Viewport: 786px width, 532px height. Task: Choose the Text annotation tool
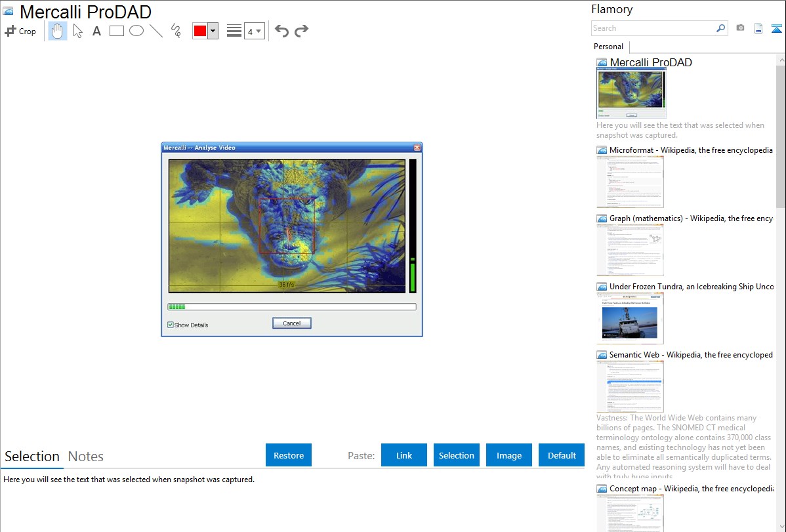click(x=96, y=31)
